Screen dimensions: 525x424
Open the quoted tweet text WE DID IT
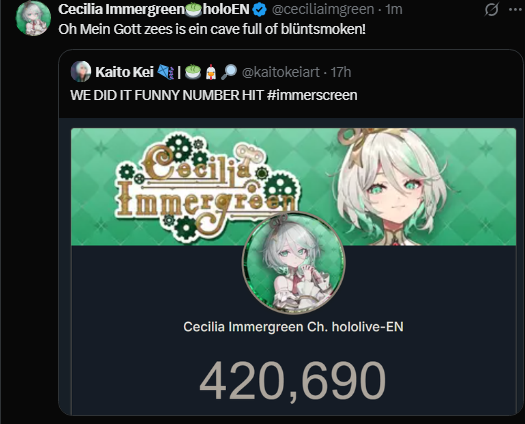[x=214, y=95]
